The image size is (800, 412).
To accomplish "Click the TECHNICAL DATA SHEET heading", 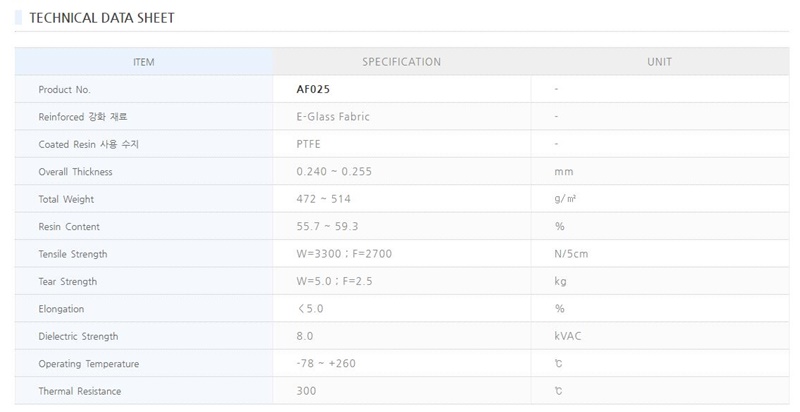I will 101,18.
